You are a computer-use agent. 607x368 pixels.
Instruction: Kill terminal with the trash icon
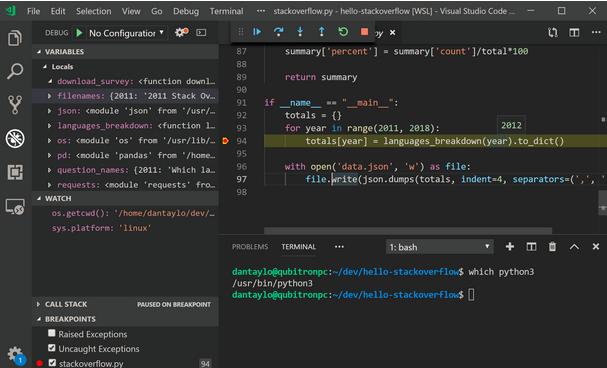pos(552,246)
